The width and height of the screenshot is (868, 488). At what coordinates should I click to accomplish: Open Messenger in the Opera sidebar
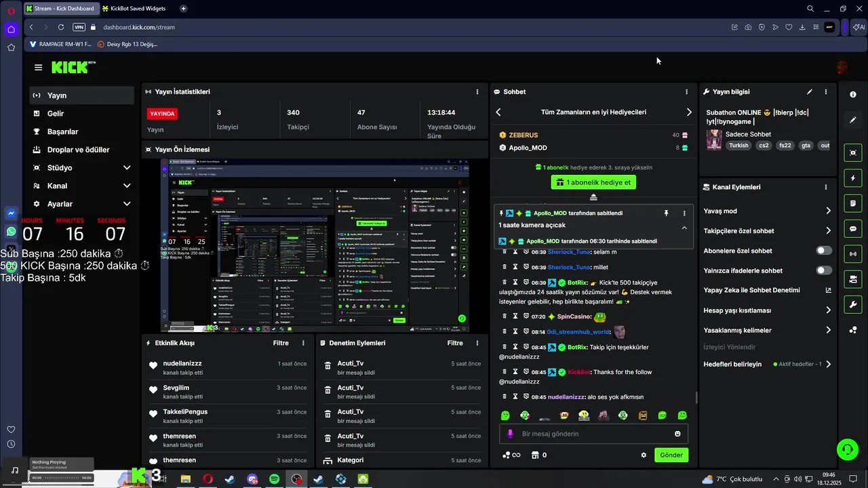click(x=11, y=213)
